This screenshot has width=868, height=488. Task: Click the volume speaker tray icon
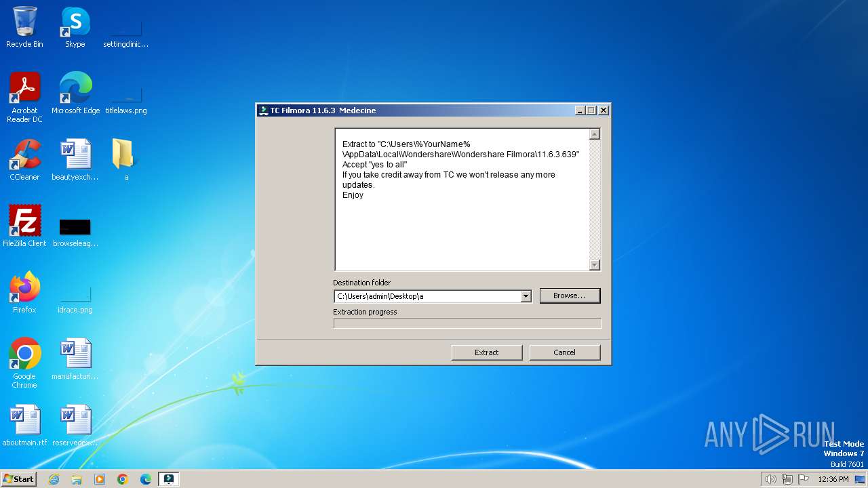(x=770, y=479)
